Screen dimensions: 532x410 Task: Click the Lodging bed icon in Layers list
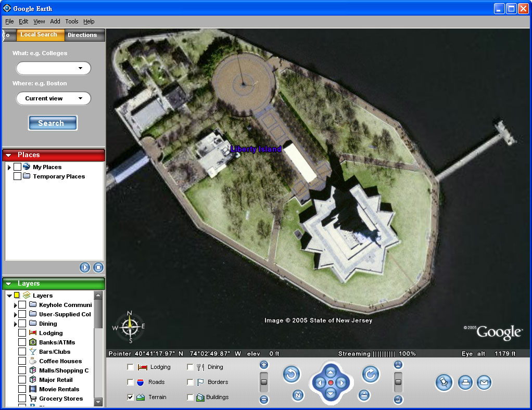tap(33, 332)
